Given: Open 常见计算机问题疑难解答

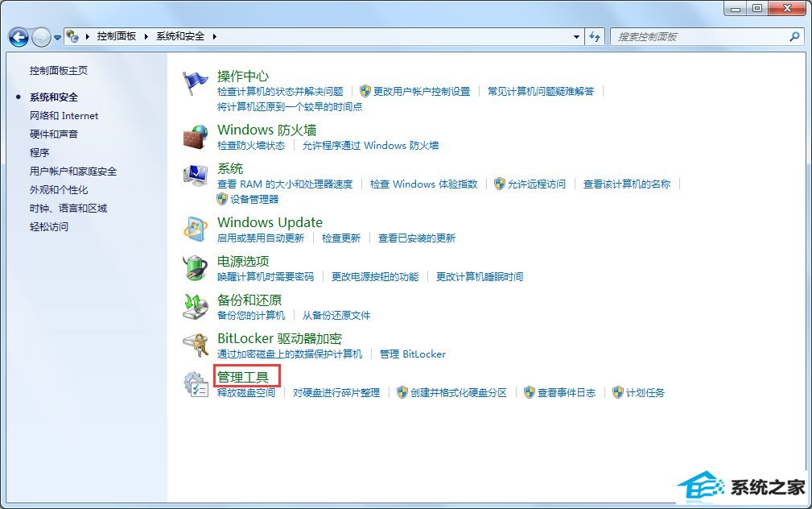Looking at the screenshot, I should click(x=541, y=91).
